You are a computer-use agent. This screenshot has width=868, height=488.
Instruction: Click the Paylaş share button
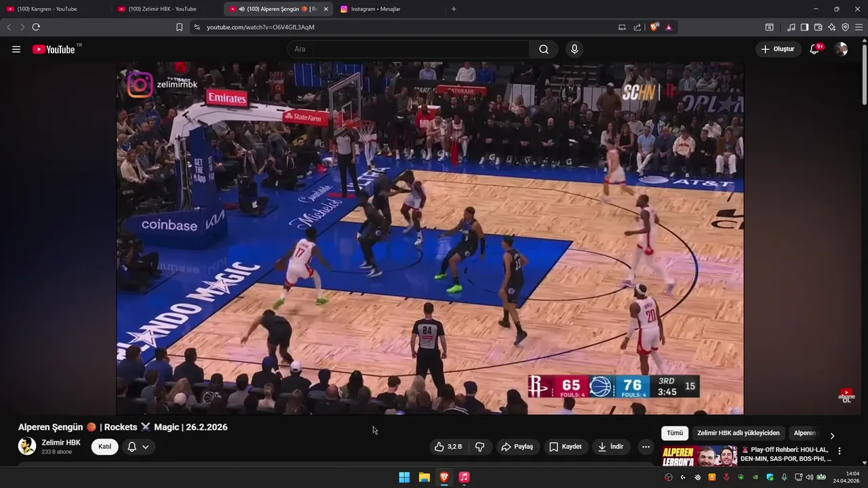pos(517,447)
